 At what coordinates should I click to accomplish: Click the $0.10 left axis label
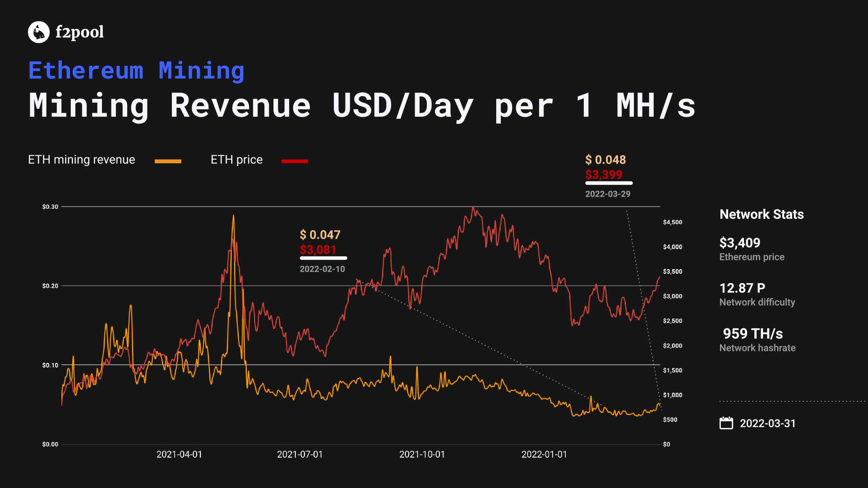[x=50, y=365]
